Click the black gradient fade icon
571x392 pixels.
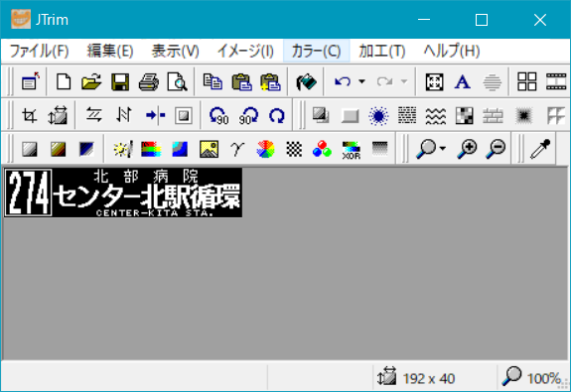pyautogui.click(x=379, y=149)
